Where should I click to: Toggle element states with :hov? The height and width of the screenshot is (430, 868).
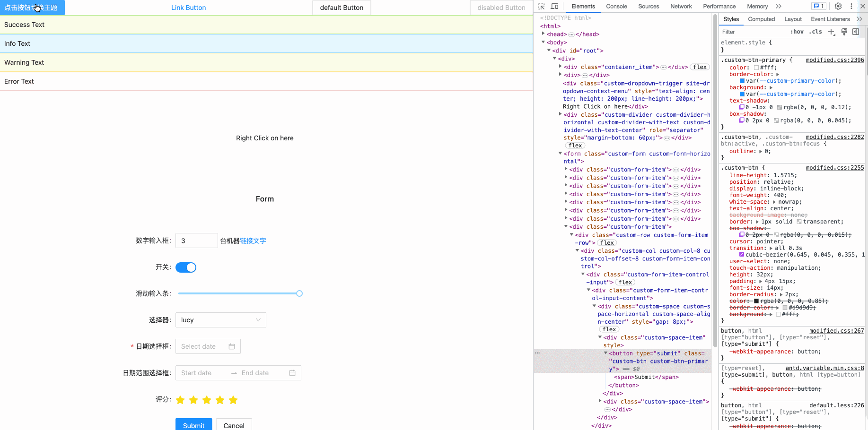(x=797, y=32)
